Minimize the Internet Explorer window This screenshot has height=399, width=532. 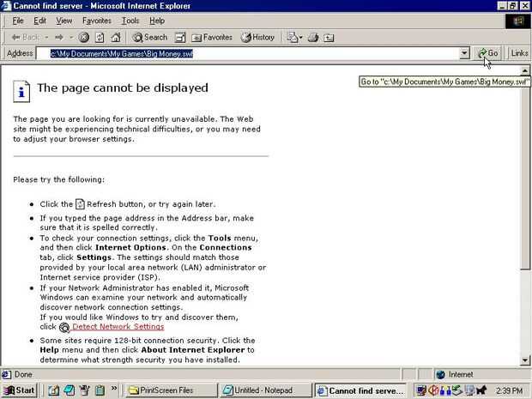503,6
